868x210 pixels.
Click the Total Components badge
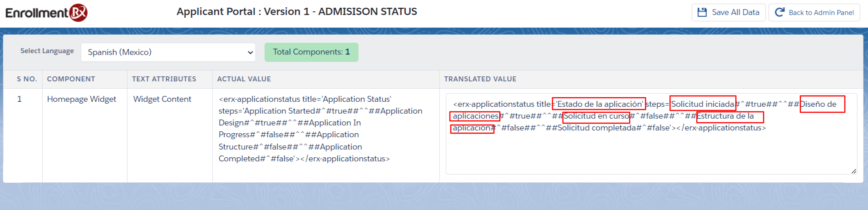pos(311,52)
